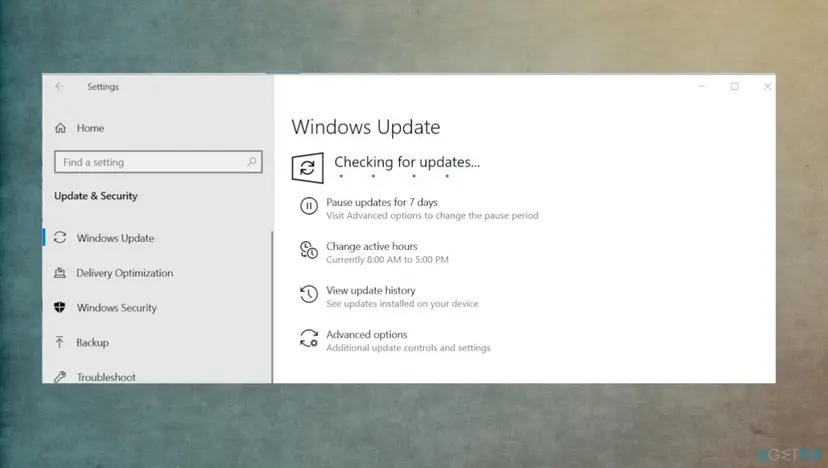
Task: Click the 'Update & Security' section header
Action: coord(96,196)
